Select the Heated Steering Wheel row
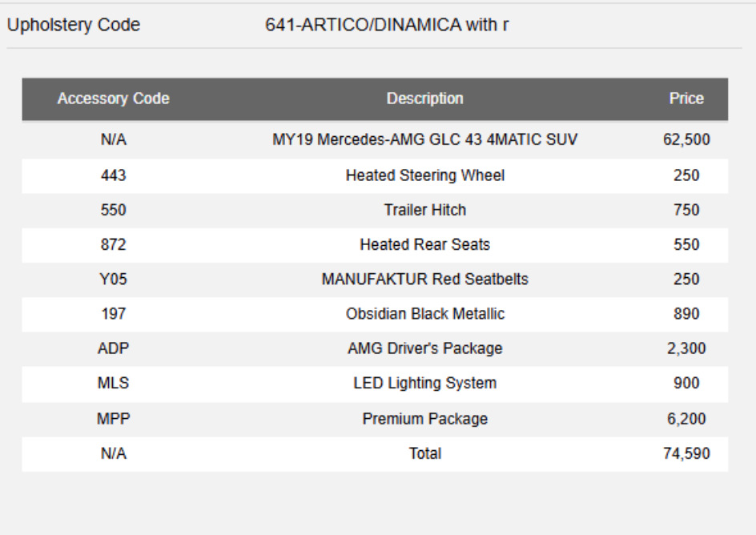 (375, 175)
